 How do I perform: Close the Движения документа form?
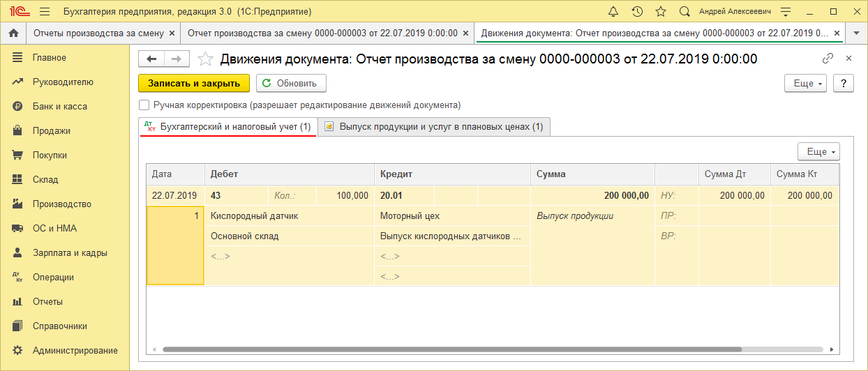(x=848, y=59)
